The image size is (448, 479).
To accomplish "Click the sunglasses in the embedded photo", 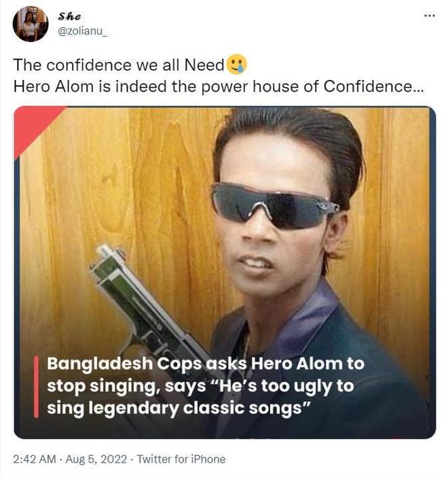I will point(274,206).
